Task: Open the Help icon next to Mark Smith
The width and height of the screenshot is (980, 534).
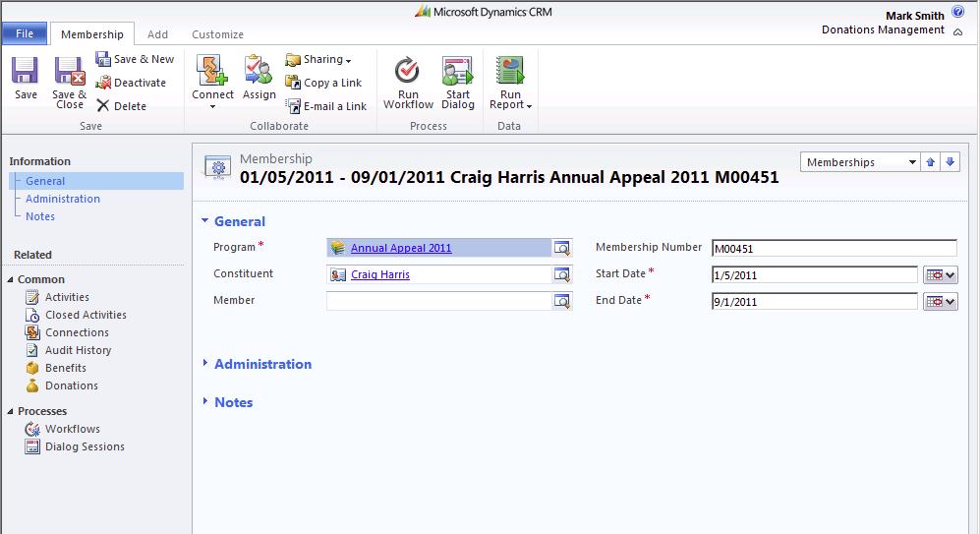Action: tap(957, 11)
